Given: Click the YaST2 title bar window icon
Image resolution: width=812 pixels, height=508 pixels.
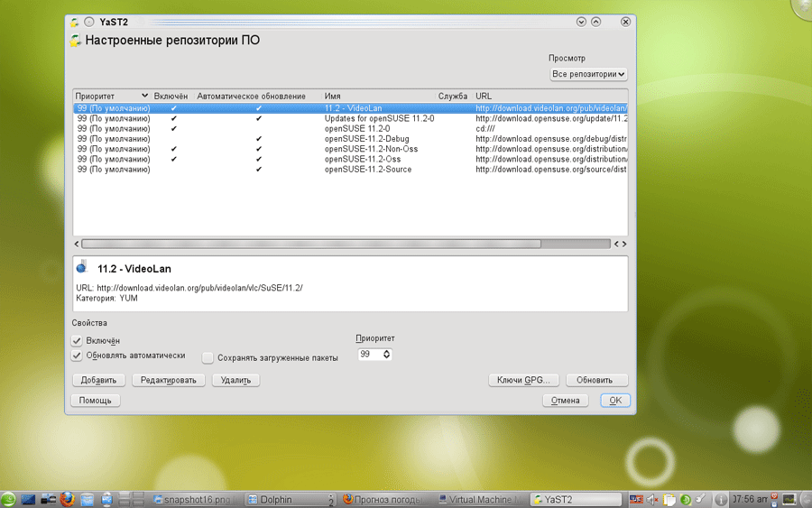Looking at the screenshot, I should coord(75,22).
